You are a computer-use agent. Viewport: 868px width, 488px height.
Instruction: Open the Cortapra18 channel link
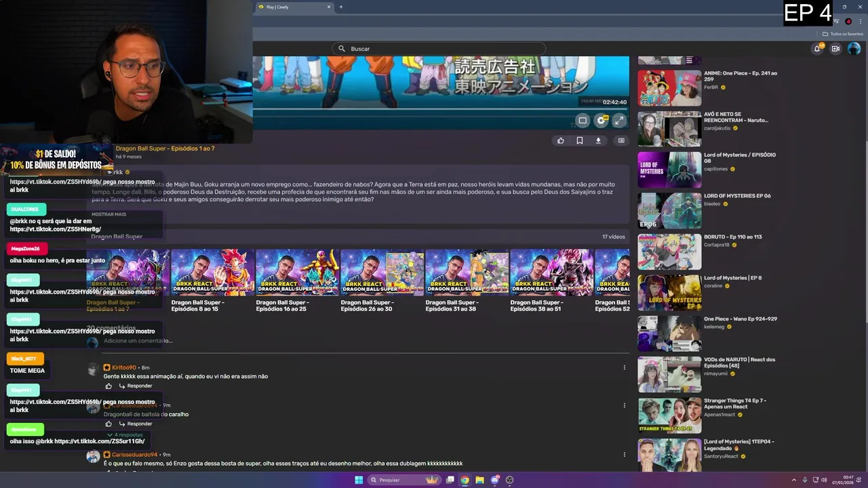point(718,245)
